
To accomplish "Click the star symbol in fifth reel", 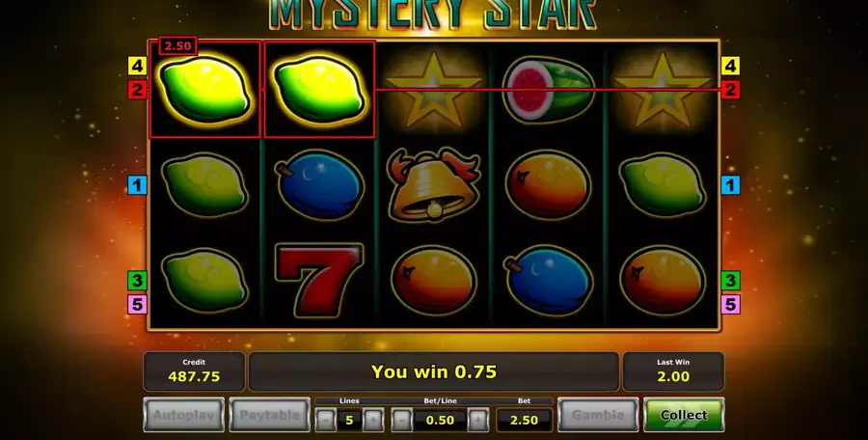I will click(663, 90).
